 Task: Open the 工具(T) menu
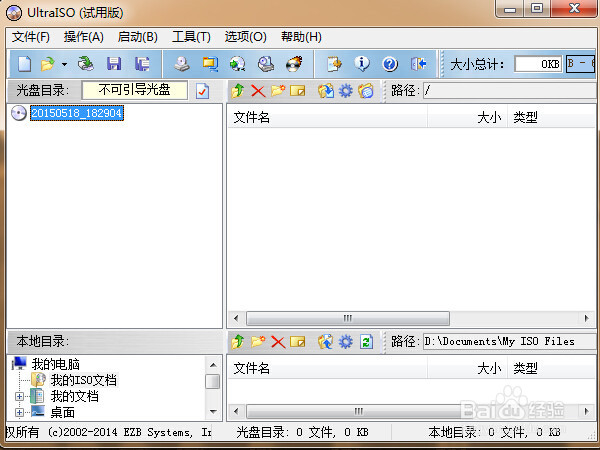191,37
